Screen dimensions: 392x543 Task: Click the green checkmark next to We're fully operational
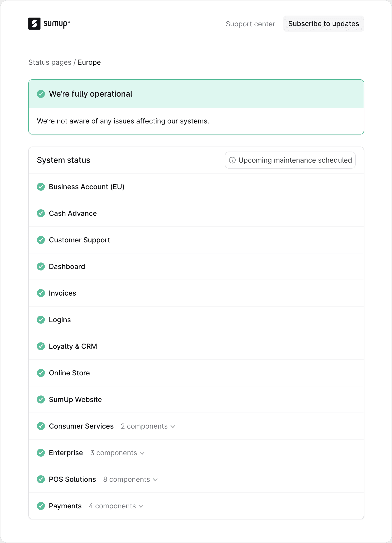pyautogui.click(x=41, y=94)
